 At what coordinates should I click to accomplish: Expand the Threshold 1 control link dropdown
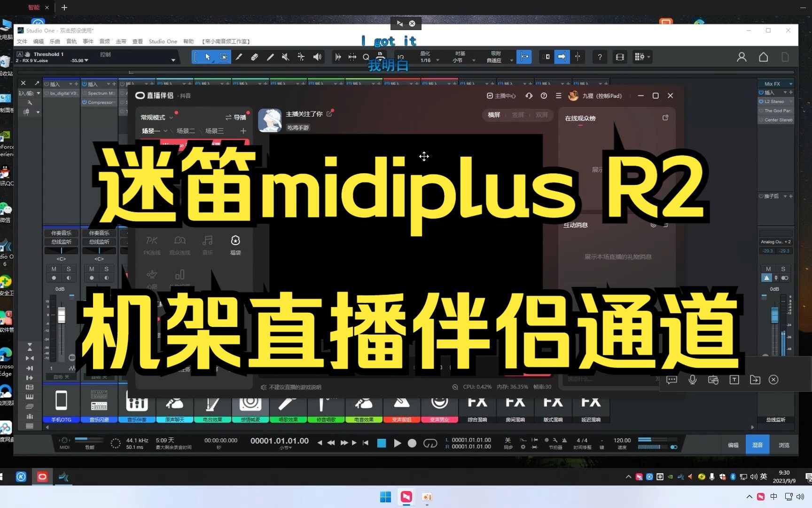(173, 60)
